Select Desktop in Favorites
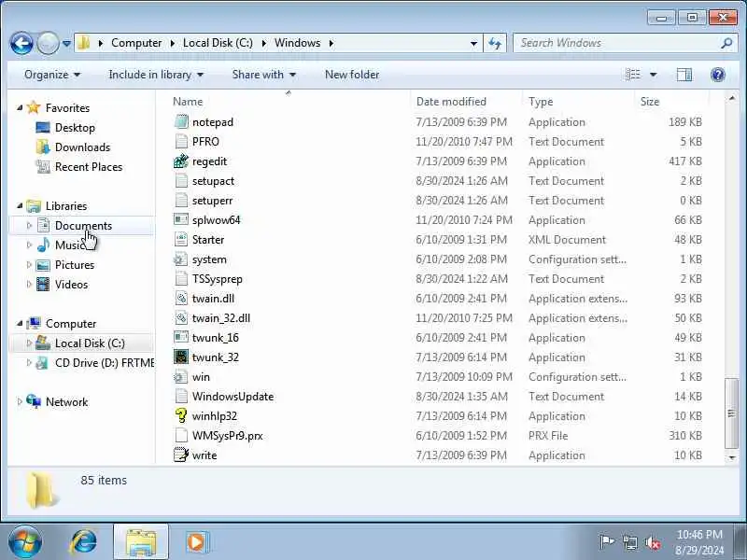The width and height of the screenshot is (747, 560). [x=75, y=128]
